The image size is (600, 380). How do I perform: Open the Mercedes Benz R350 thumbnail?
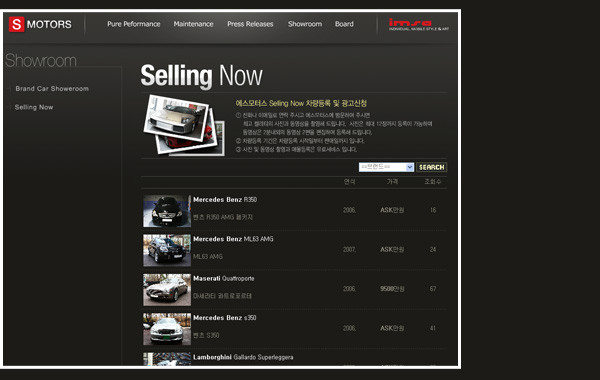tap(167, 211)
